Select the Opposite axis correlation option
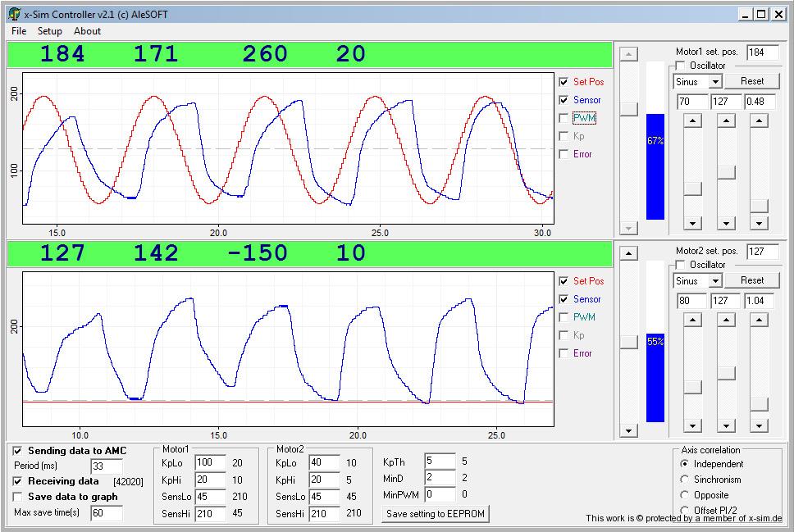 (686, 495)
